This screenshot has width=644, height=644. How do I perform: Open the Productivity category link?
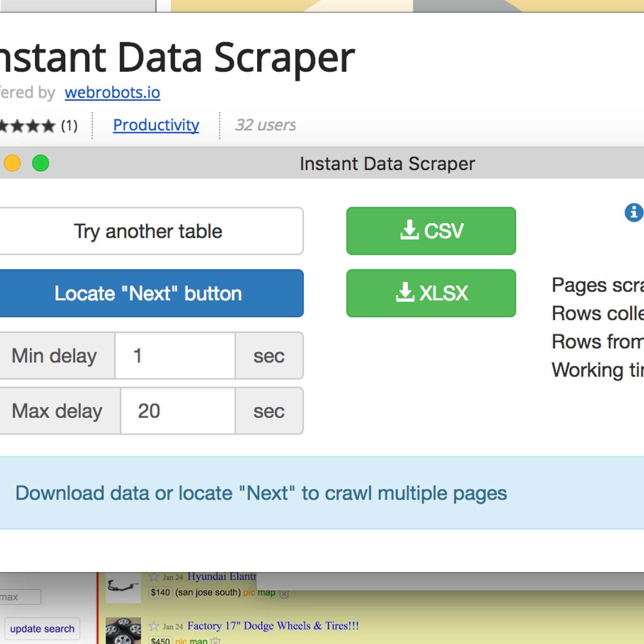pos(156,125)
